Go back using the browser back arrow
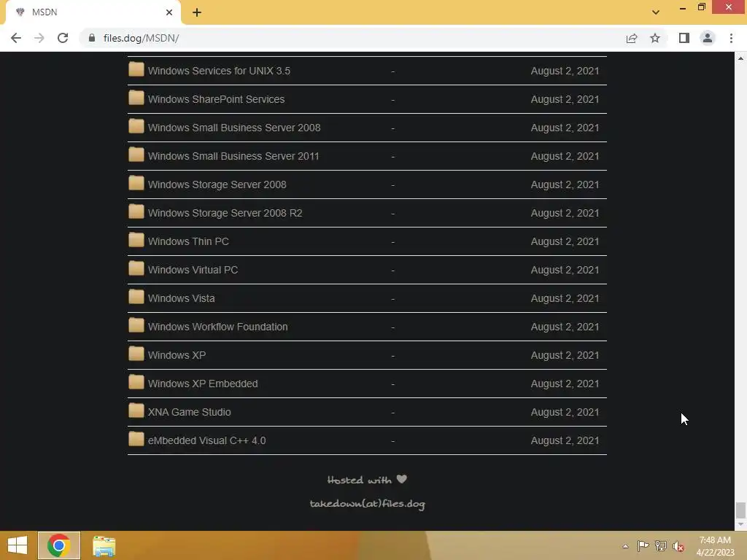This screenshot has height=560, width=747. [16, 38]
